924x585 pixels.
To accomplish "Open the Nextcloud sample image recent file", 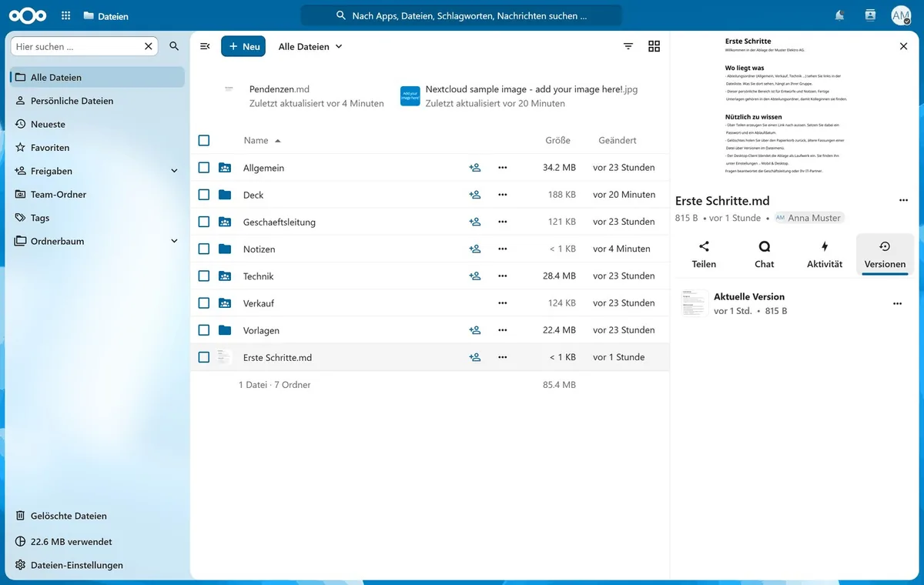I will click(520, 96).
